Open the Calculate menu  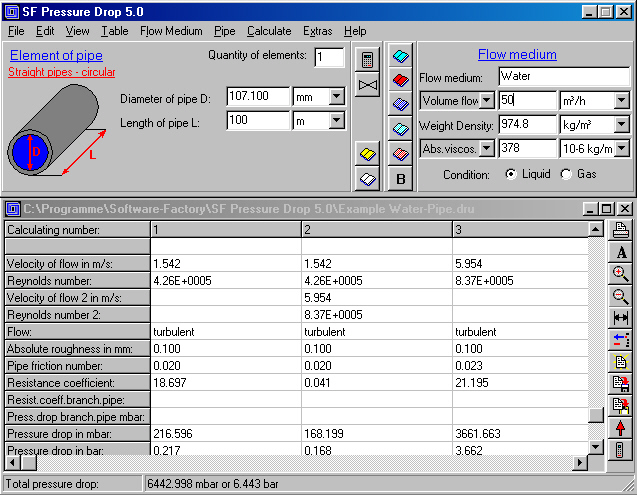pos(269,31)
